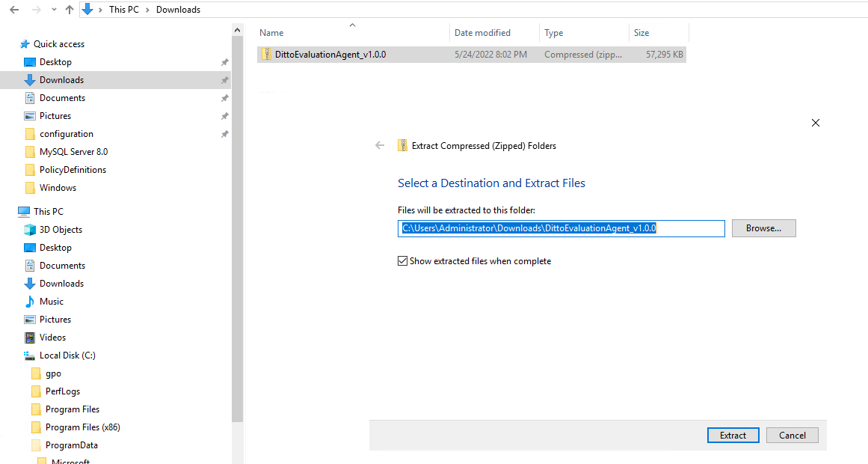Click the navigation pane scrollbar thumb
The image size is (868, 464).
point(238,230)
